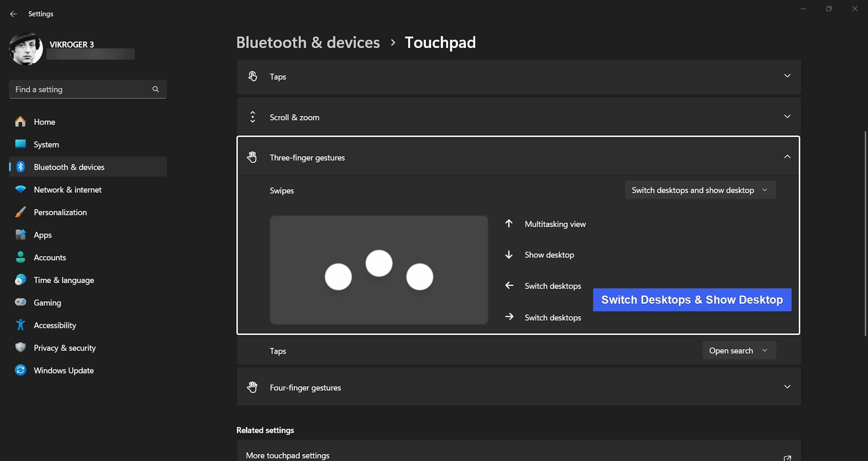Go to the Personalization settings page
Image resolution: width=868 pixels, height=461 pixels.
[60, 212]
